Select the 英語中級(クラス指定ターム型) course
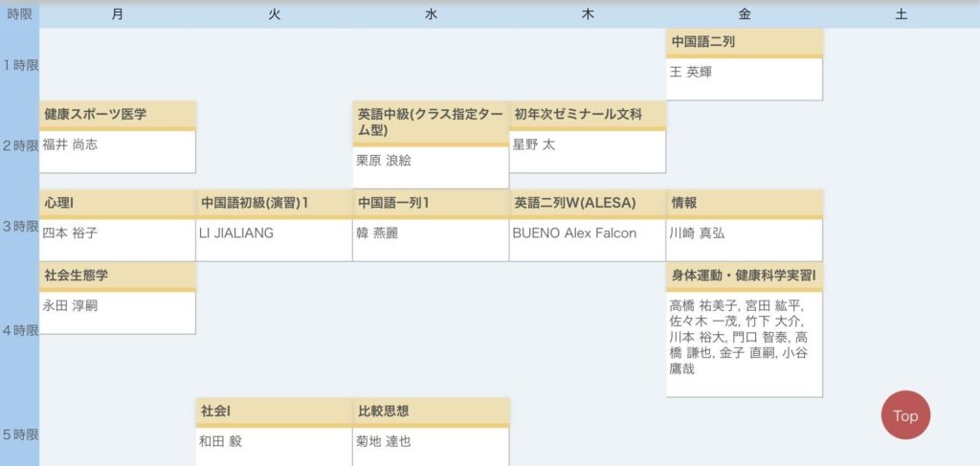980x466 pixels. [x=430, y=122]
